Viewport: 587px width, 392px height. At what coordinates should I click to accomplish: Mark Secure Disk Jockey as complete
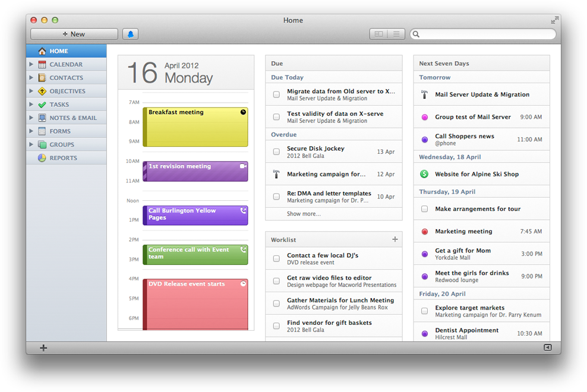[276, 151]
